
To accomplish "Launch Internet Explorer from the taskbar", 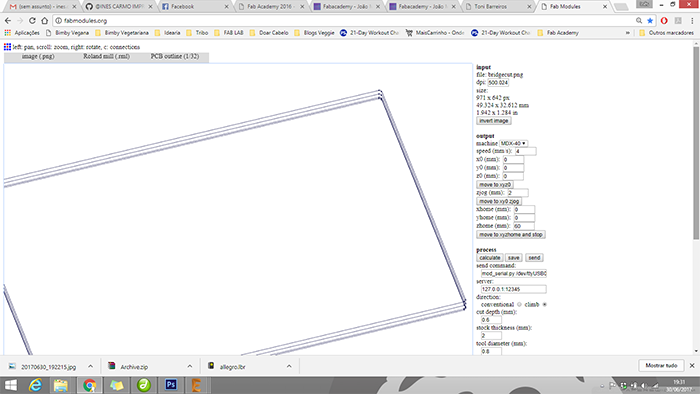I will (35, 385).
